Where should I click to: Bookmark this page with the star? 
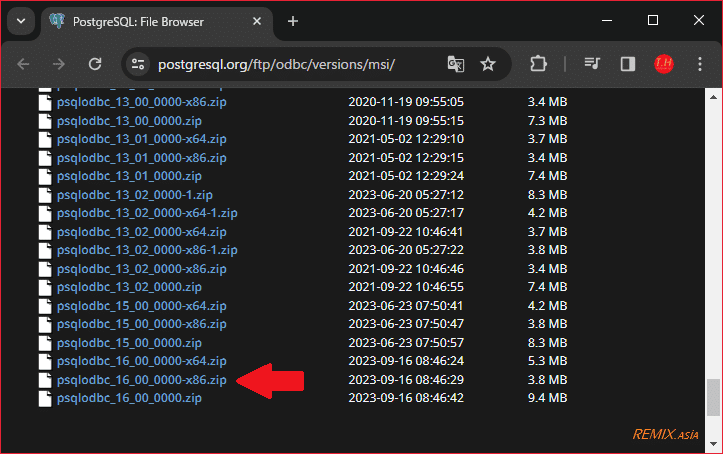click(488, 64)
